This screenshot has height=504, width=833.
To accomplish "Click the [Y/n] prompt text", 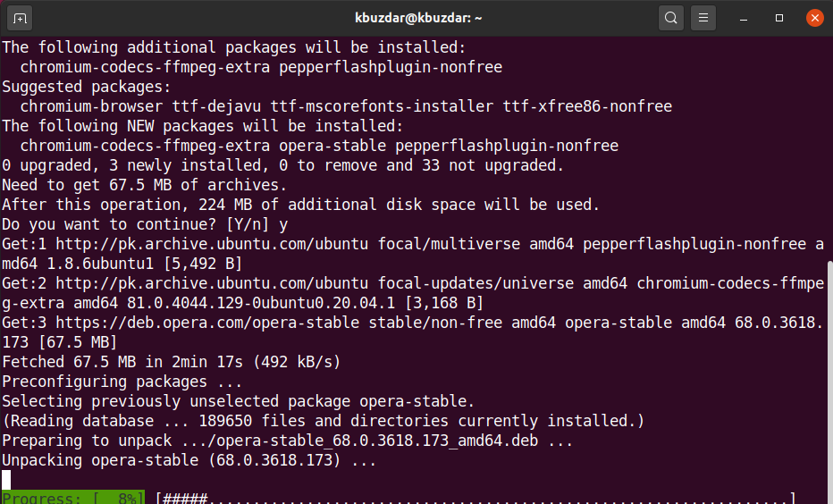I will point(248,224).
